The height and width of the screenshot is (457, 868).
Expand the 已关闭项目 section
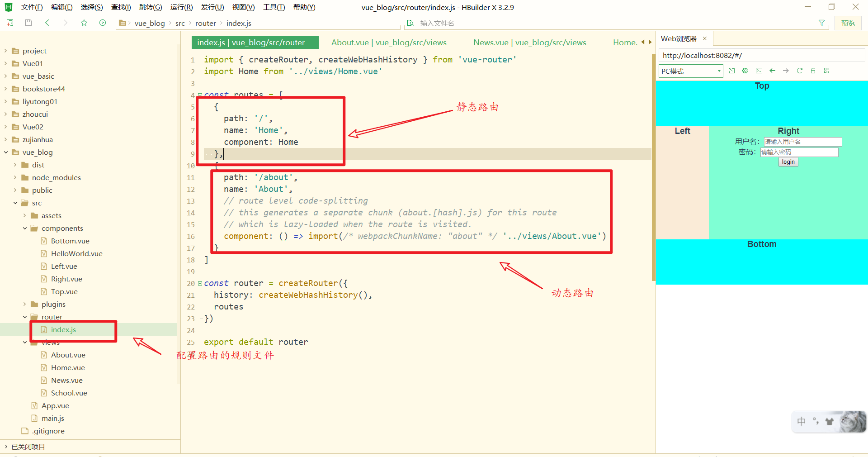(6, 447)
